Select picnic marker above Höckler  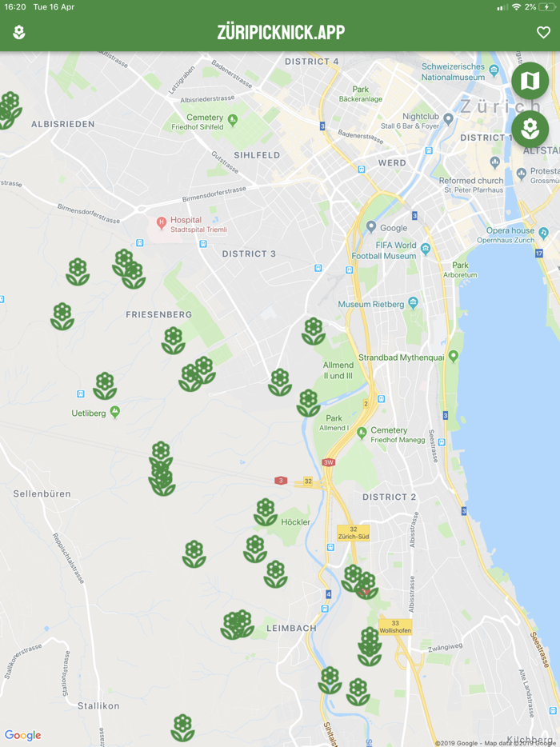pos(266,512)
